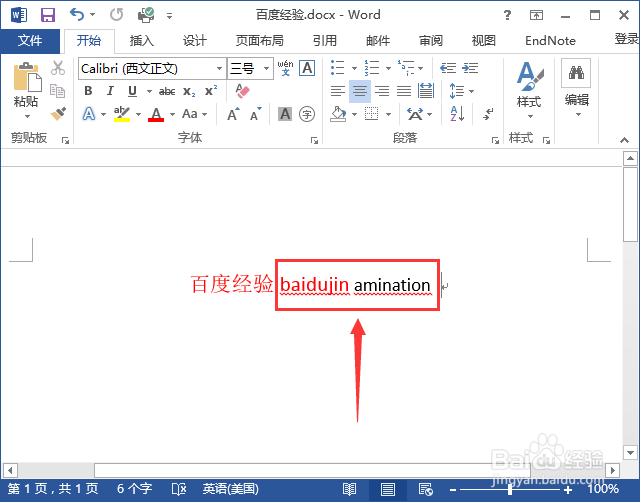The image size is (640, 502).
Task: Collapse the ribbon with the chevron
Action: [624, 140]
